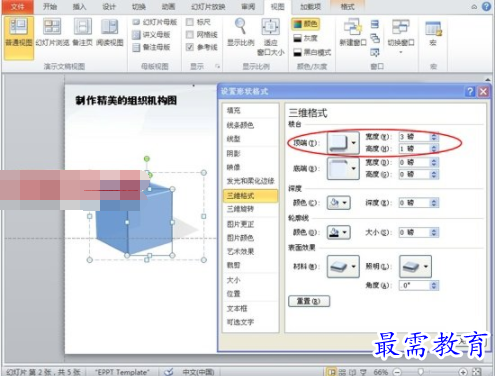Click Slide Show icon in status bar
This screenshot has height=376, width=496.
363,372
